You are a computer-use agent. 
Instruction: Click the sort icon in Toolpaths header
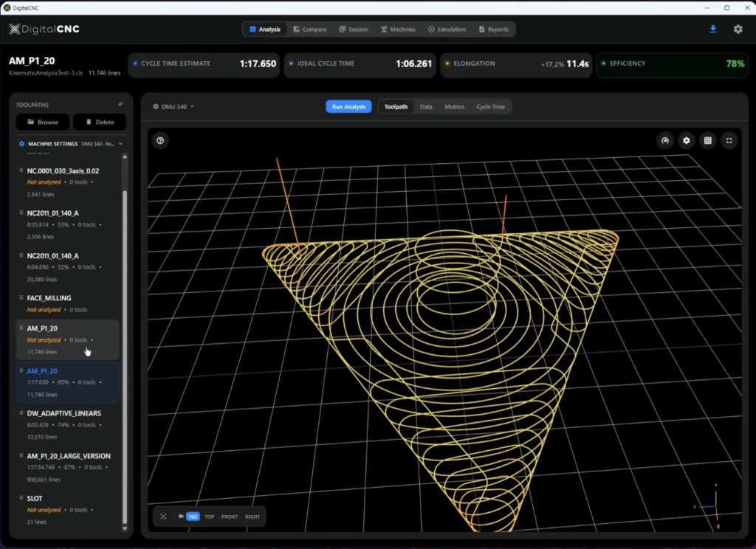tap(121, 104)
